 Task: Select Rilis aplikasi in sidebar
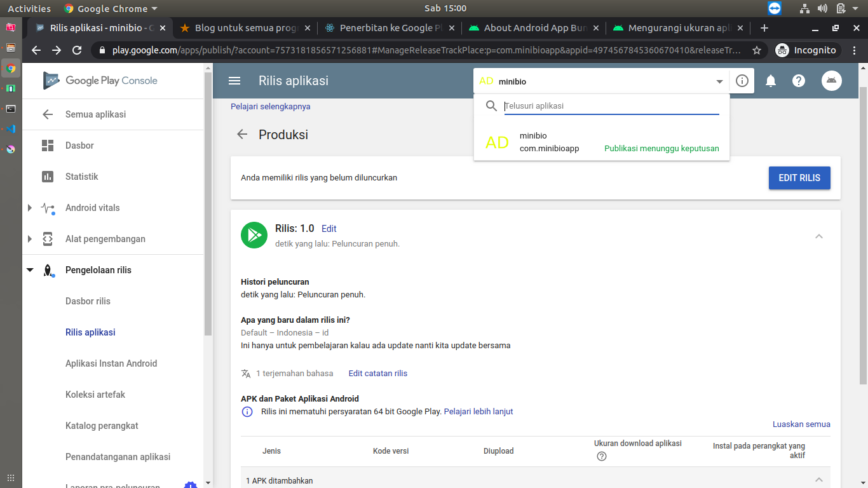click(x=90, y=332)
